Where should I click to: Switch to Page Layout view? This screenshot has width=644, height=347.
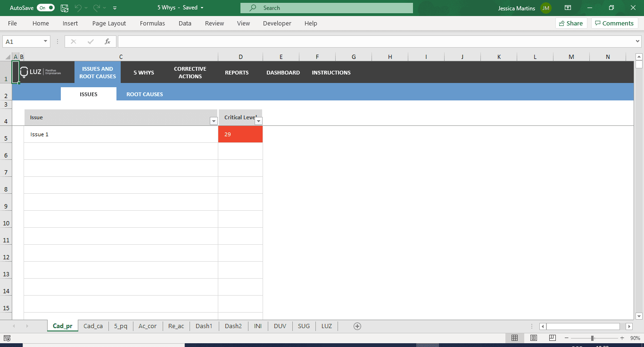coord(533,338)
